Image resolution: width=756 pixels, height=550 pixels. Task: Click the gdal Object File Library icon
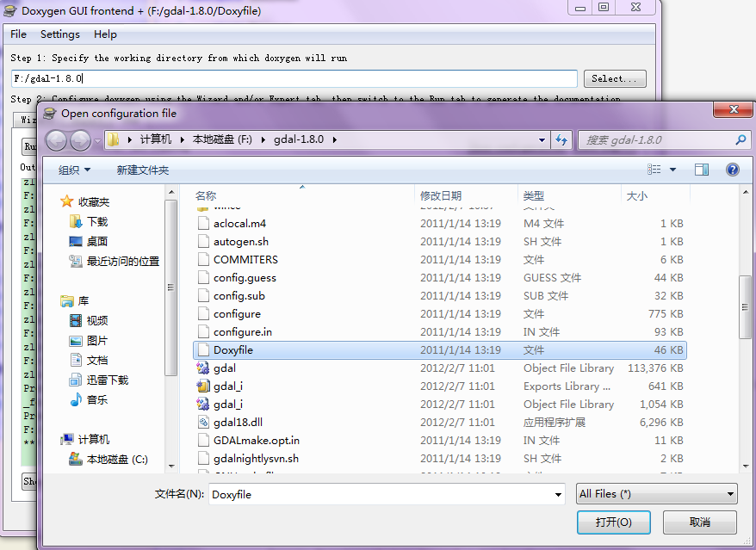tap(203, 368)
